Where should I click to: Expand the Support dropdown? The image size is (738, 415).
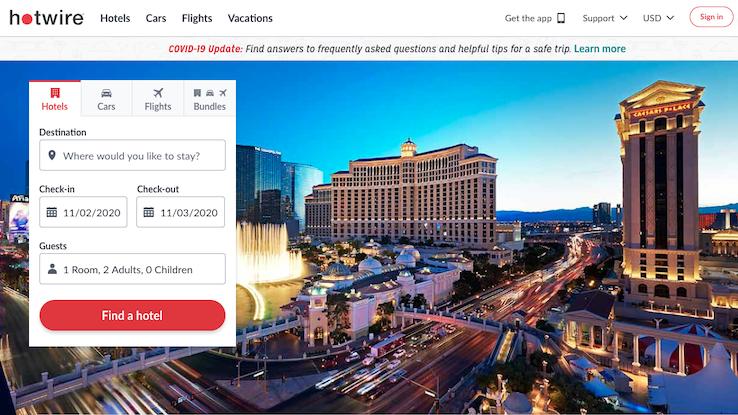pyautogui.click(x=605, y=18)
